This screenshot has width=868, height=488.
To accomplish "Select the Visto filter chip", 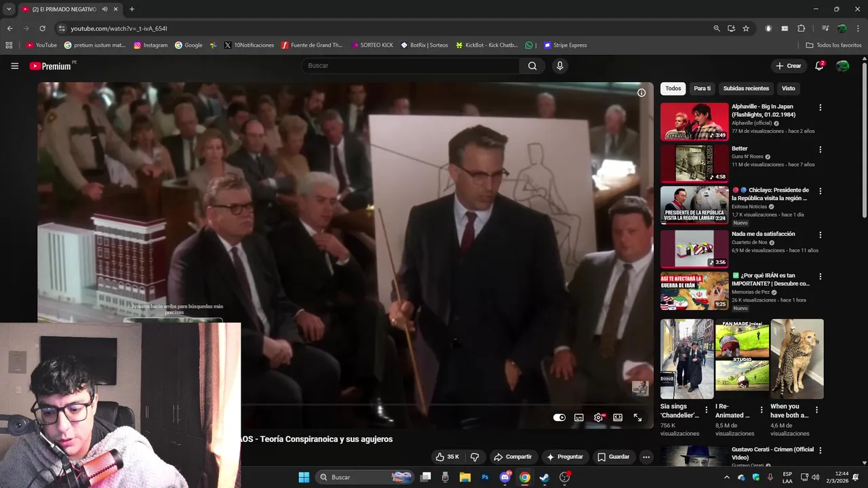I will 789,88.
